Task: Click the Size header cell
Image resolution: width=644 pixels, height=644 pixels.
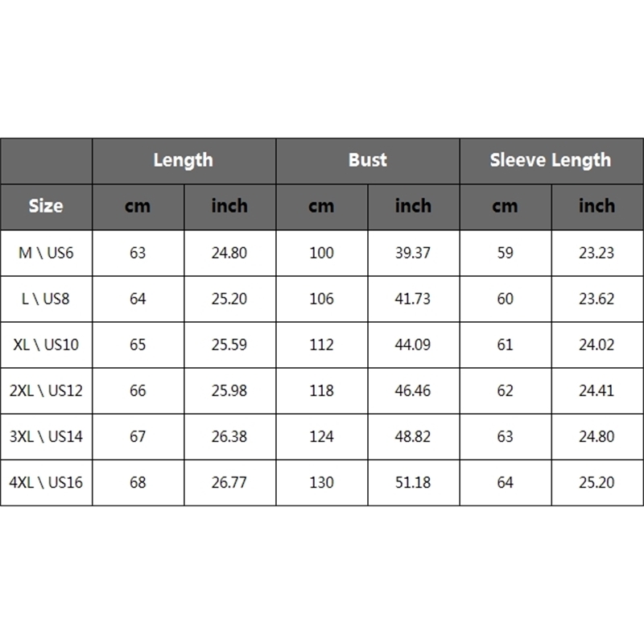Action: 46,206
